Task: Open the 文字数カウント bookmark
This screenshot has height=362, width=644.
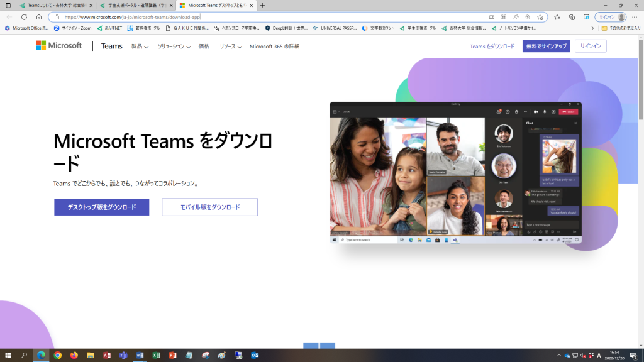Action: point(378,28)
